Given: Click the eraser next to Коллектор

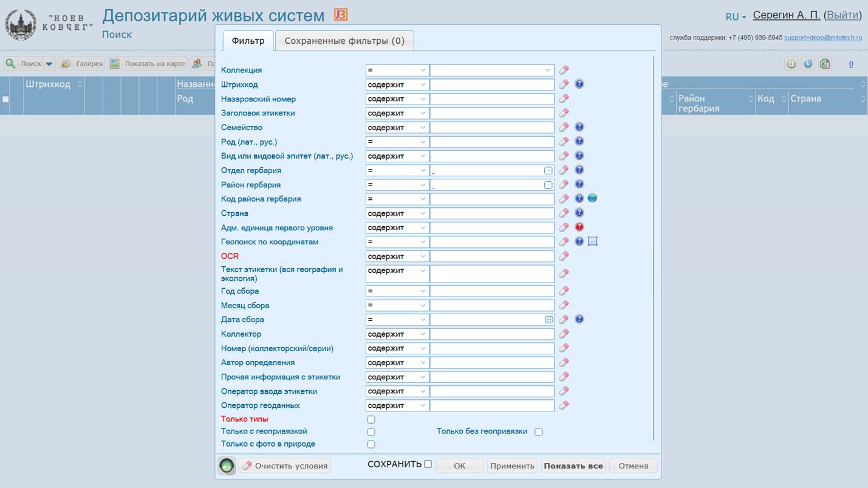Looking at the screenshot, I should (x=564, y=334).
